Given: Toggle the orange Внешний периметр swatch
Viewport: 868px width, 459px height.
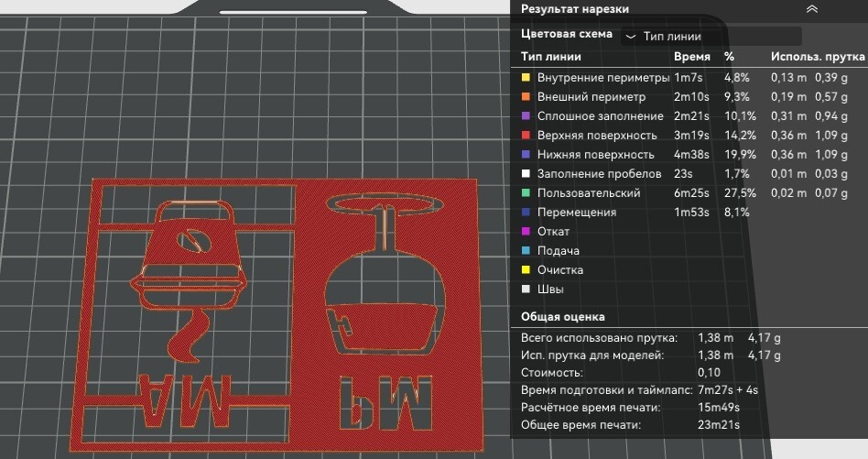Looking at the screenshot, I should (x=526, y=97).
